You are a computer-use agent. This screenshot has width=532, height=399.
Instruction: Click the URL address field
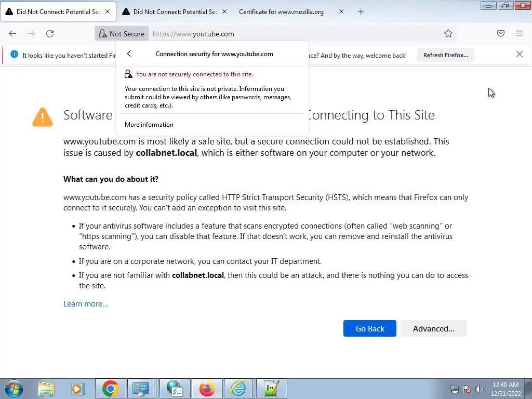coord(295,34)
